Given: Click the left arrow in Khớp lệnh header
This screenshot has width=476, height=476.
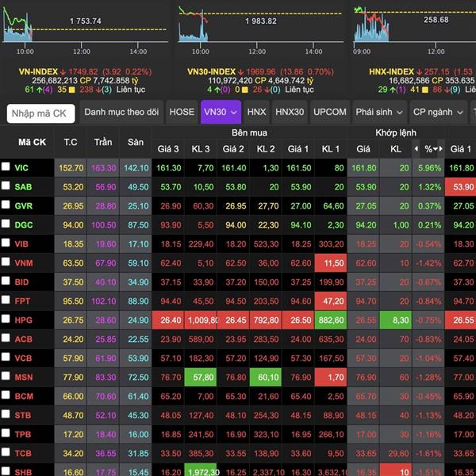Looking at the screenshot, I should click(416, 149).
